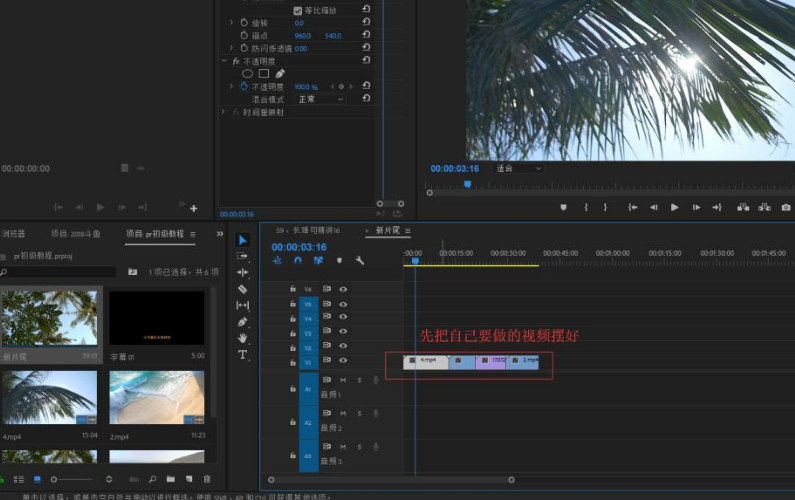Image resolution: width=795 pixels, height=500 pixels.
Task: Switch to the 新片尾 sequence tab
Action: click(x=388, y=230)
